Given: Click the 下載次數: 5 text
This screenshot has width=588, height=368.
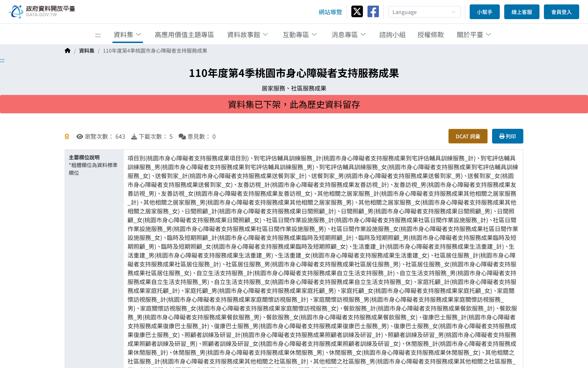Looking at the screenshot, I should (155, 137).
